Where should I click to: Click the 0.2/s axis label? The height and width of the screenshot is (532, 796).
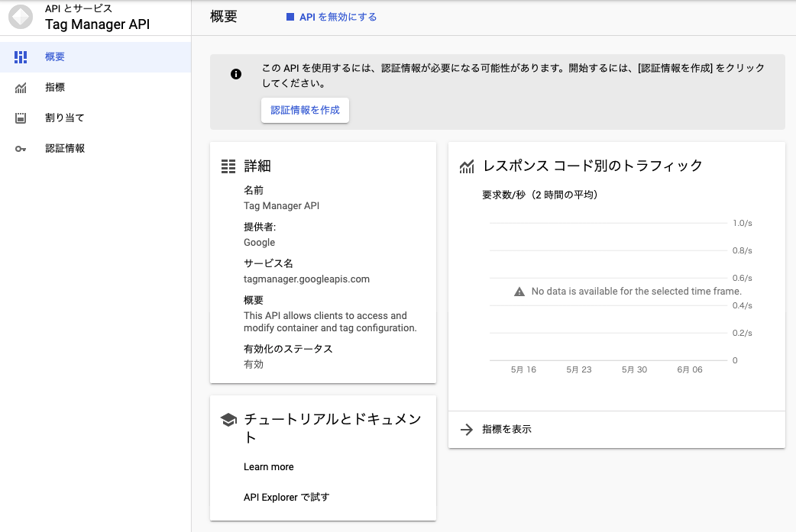(743, 333)
